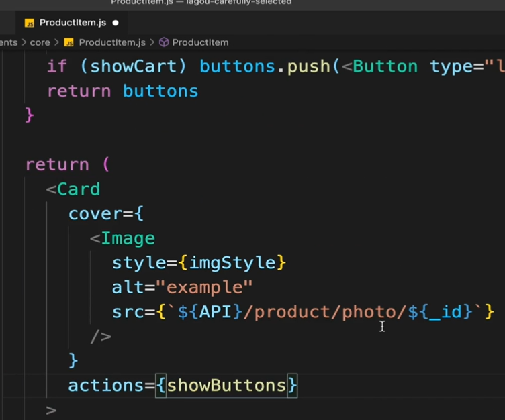Open the ProductItem.js breadcrumb segment
The height and width of the screenshot is (420, 505).
(112, 42)
